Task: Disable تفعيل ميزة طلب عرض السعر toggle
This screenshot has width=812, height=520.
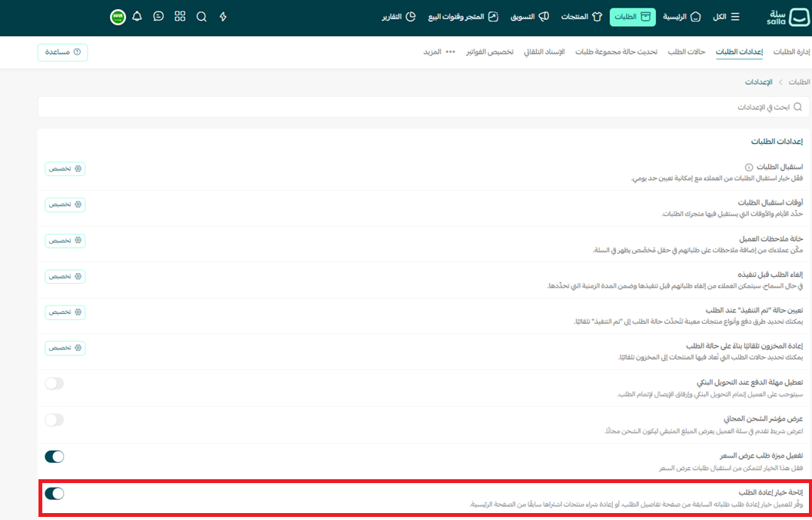Action: coord(55,457)
